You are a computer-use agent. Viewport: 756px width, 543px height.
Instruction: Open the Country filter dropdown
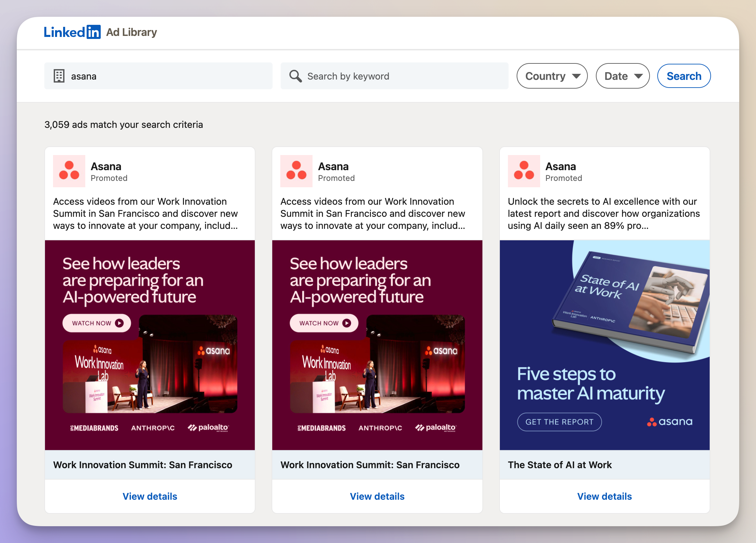click(552, 76)
